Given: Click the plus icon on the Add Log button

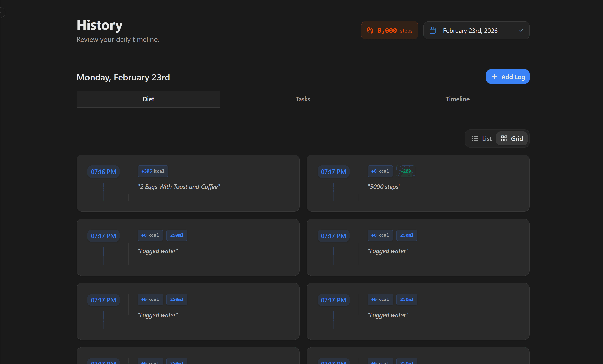Looking at the screenshot, I should pyautogui.click(x=495, y=77).
